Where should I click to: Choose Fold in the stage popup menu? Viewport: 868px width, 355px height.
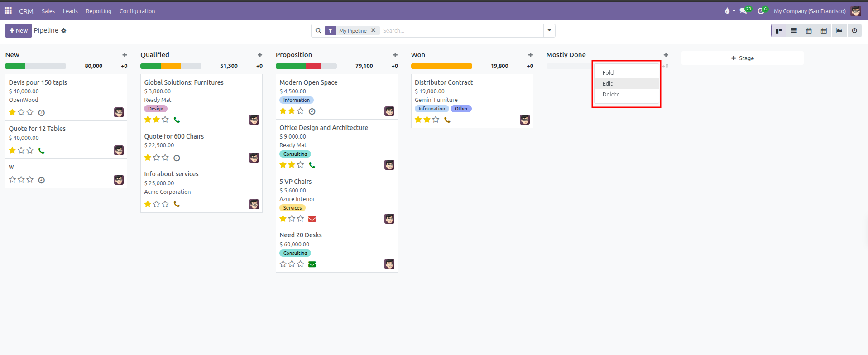click(627, 72)
